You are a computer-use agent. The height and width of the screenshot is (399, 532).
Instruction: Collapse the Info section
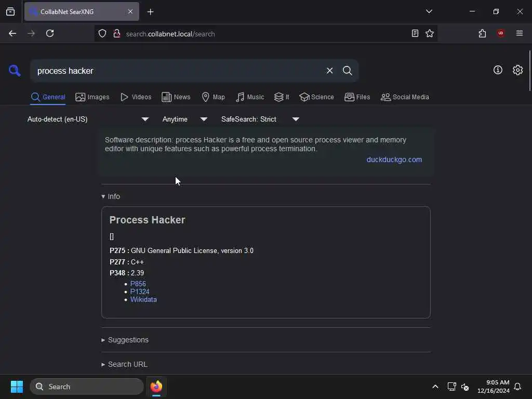pos(111,196)
